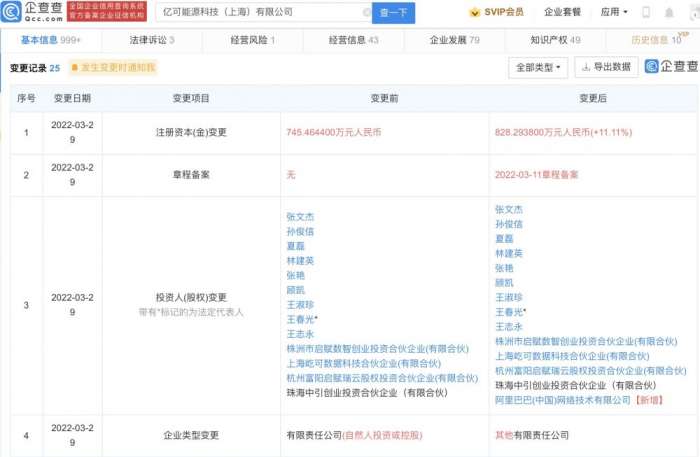This screenshot has width=700, height=457.
Task: Click the mobile phone icon in header
Action: click(x=644, y=13)
